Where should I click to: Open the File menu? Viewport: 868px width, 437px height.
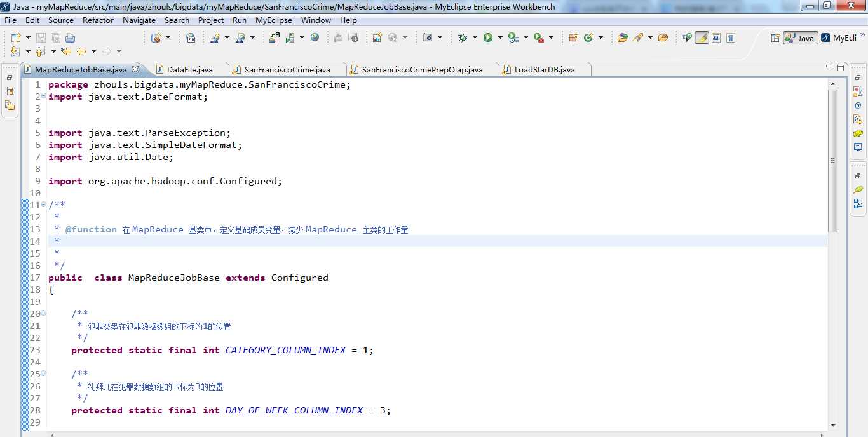tap(11, 20)
